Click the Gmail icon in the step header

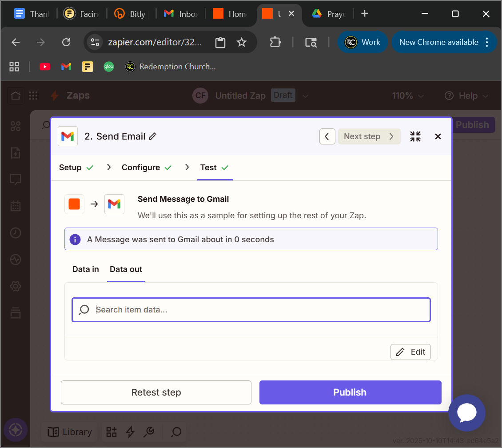click(x=68, y=136)
